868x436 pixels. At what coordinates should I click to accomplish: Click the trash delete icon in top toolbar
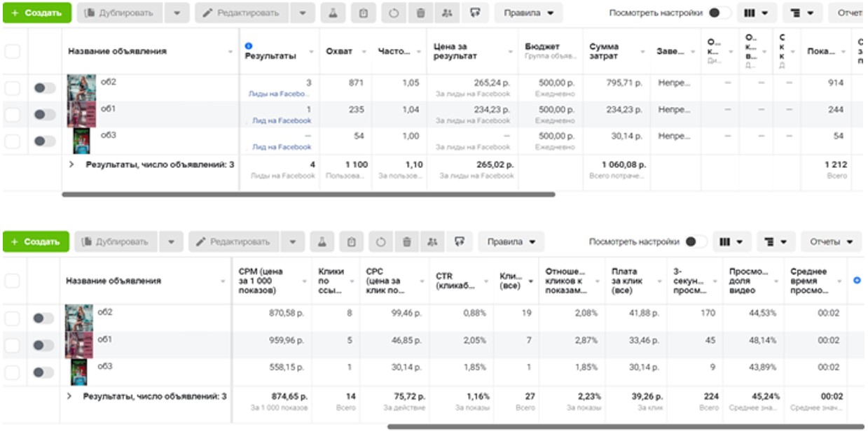tap(420, 13)
